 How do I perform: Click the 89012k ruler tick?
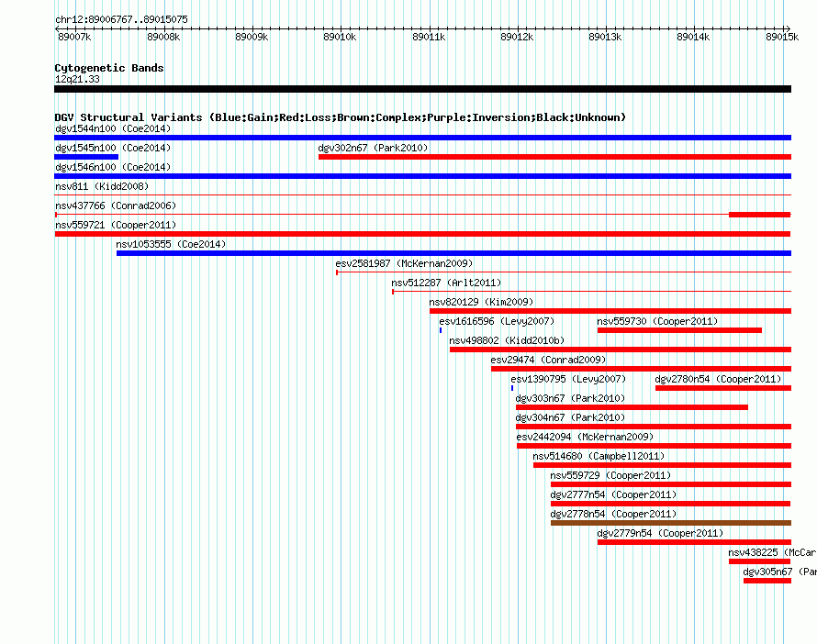(x=517, y=37)
